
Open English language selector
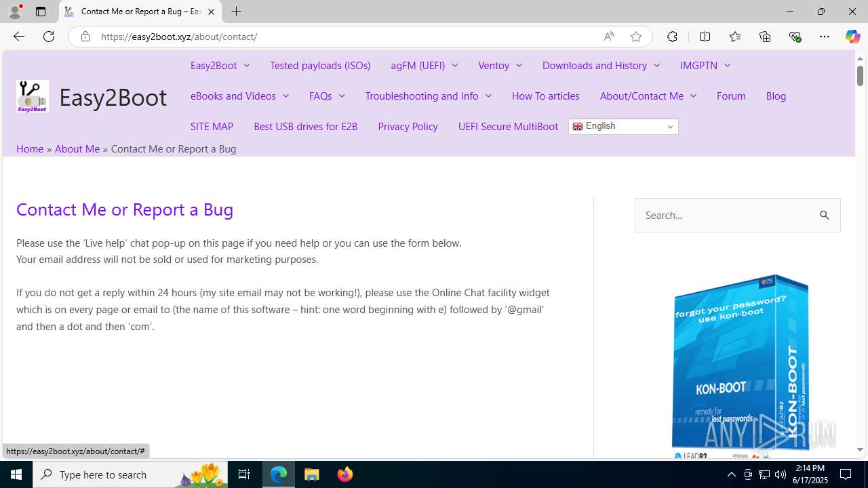[x=623, y=127]
